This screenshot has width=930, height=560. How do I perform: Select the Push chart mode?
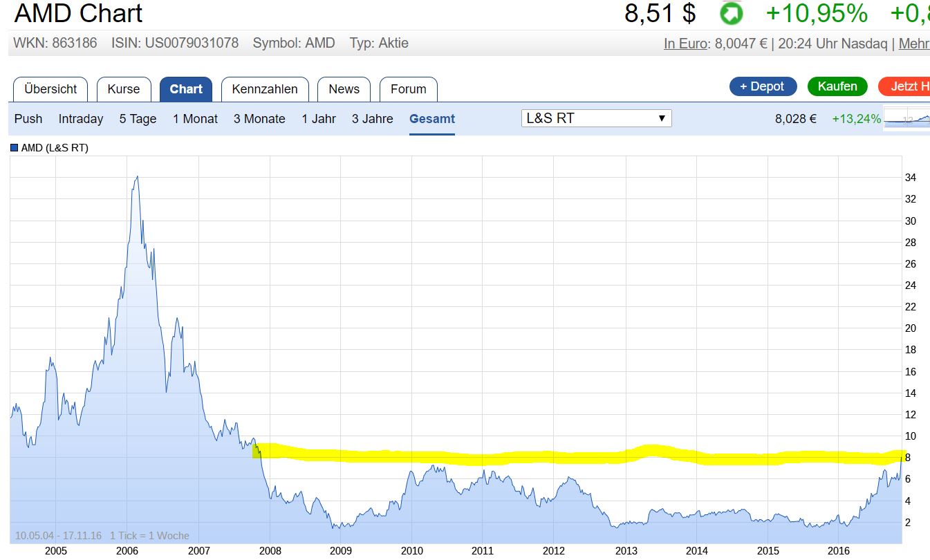coord(28,119)
